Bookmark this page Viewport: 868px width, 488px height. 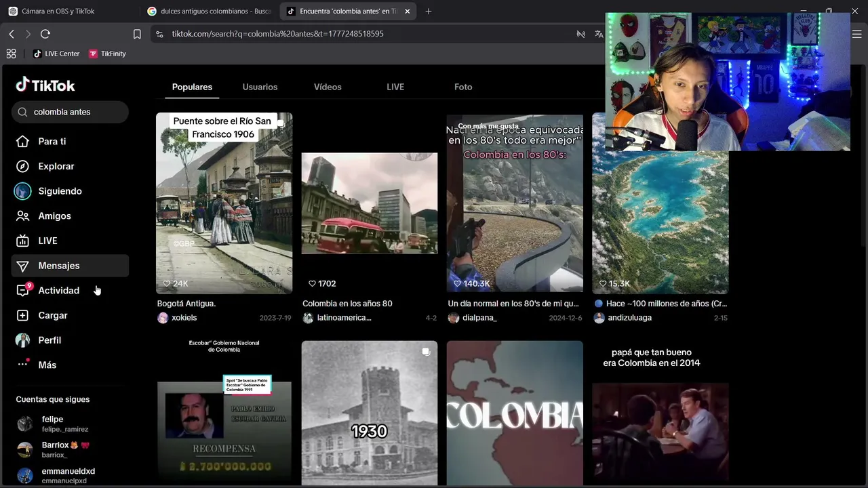137,34
